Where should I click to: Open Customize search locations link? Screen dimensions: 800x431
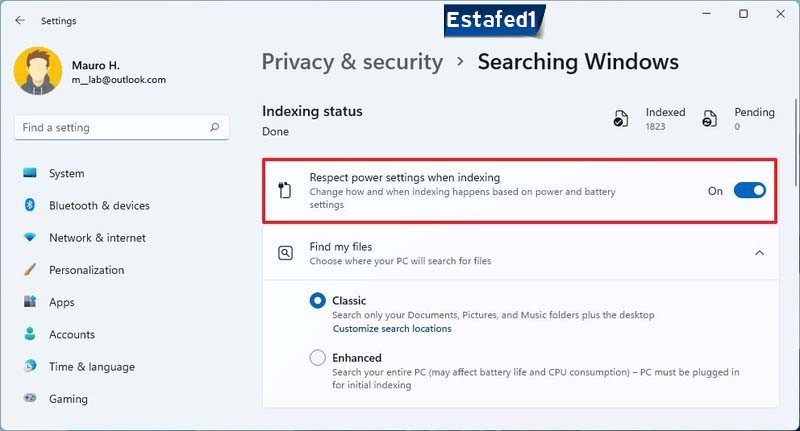pos(392,329)
